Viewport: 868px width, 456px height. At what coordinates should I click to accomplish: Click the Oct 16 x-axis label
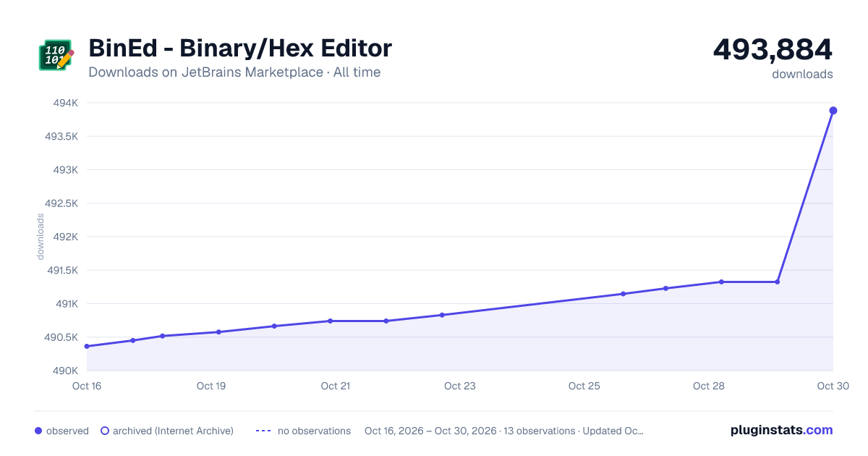[x=87, y=386]
